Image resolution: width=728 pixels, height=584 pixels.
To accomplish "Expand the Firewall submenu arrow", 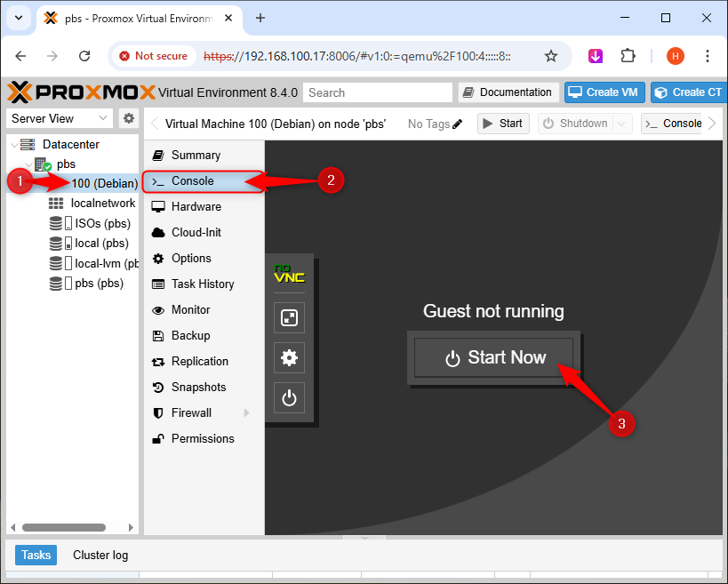I will point(246,412).
